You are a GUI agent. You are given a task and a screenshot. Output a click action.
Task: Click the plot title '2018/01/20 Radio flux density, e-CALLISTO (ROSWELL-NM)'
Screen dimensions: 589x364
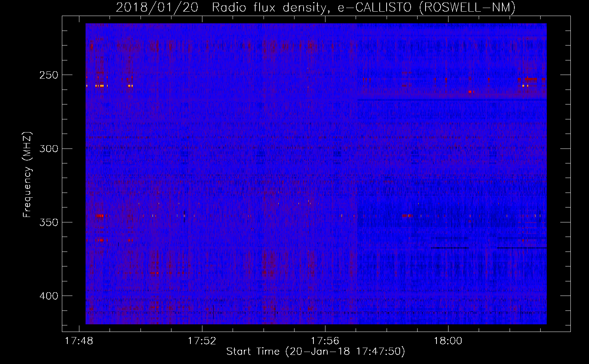316,7
